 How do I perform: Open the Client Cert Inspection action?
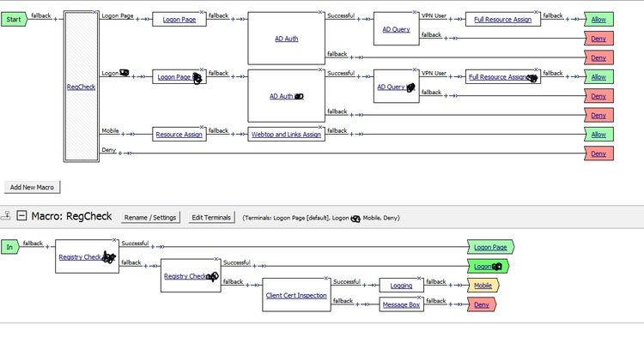pos(296,295)
